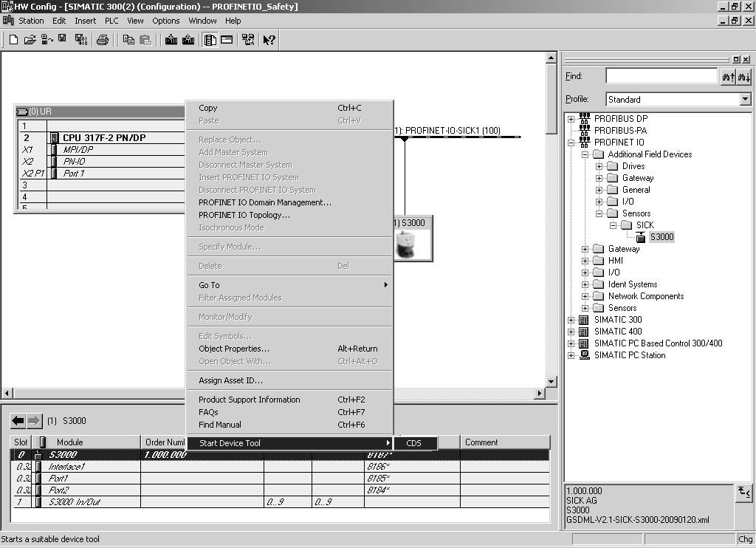Viewport: 756px width, 548px height.
Task: Select Find Manual menu entry
Action: click(x=289, y=425)
